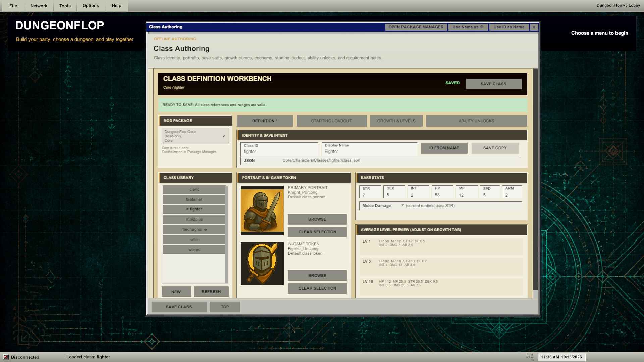Viewport: 644px width, 362px height.
Task: Click the HP base stat field
Action: click(442, 192)
